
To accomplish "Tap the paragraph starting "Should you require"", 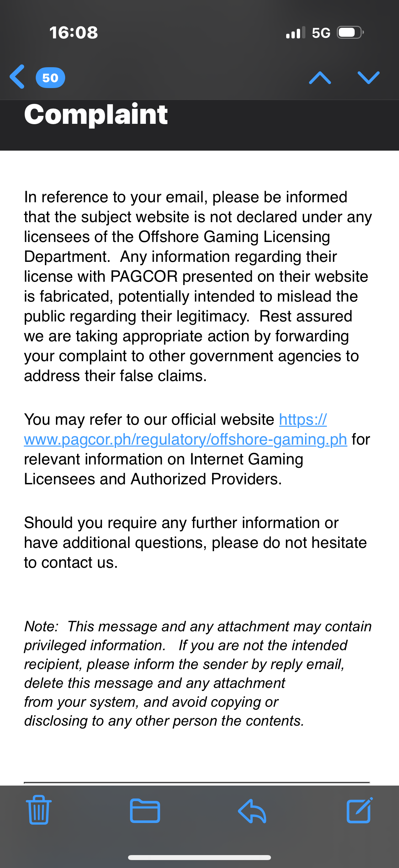I will [x=195, y=543].
